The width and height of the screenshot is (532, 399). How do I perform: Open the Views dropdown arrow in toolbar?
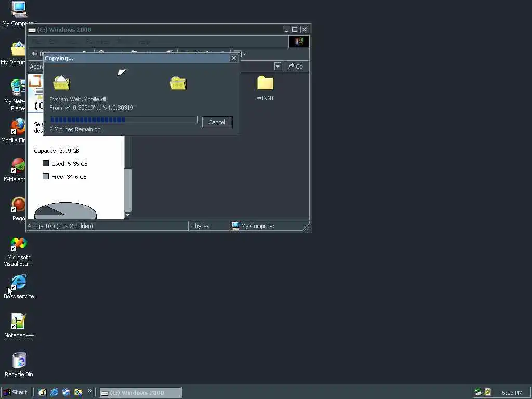[244, 54]
